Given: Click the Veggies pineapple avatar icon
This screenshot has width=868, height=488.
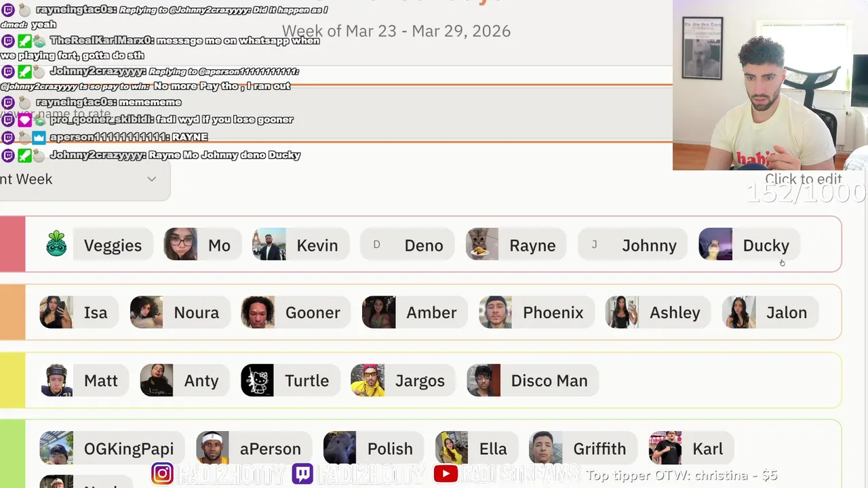Looking at the screenshot, I should (56, 244).
